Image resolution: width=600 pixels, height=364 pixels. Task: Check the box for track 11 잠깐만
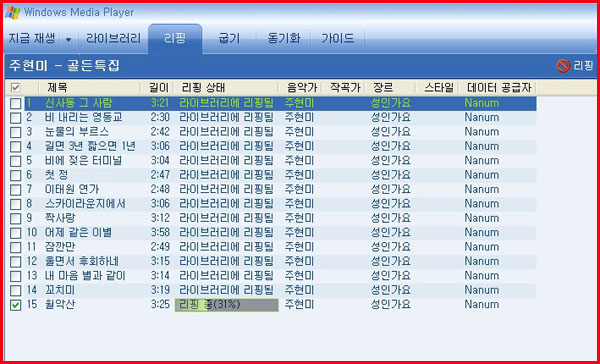coord(15,248)
